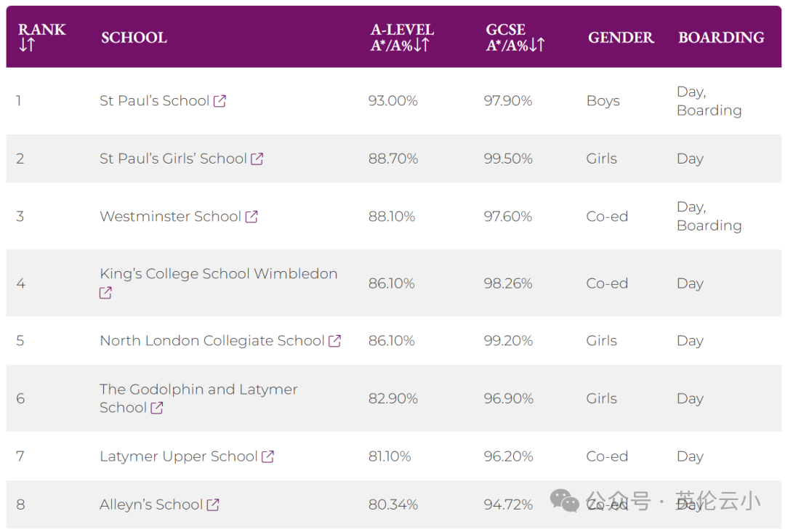Open the St Paul's School link
Image resolution: width=785 pixels, height=532 pixels.
click(x=154, y=101)
